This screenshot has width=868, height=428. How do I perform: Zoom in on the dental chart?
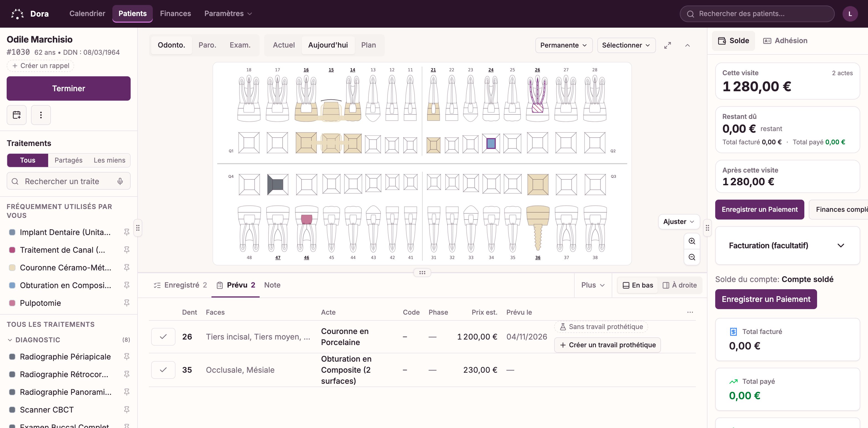click(x=692, y=241)
